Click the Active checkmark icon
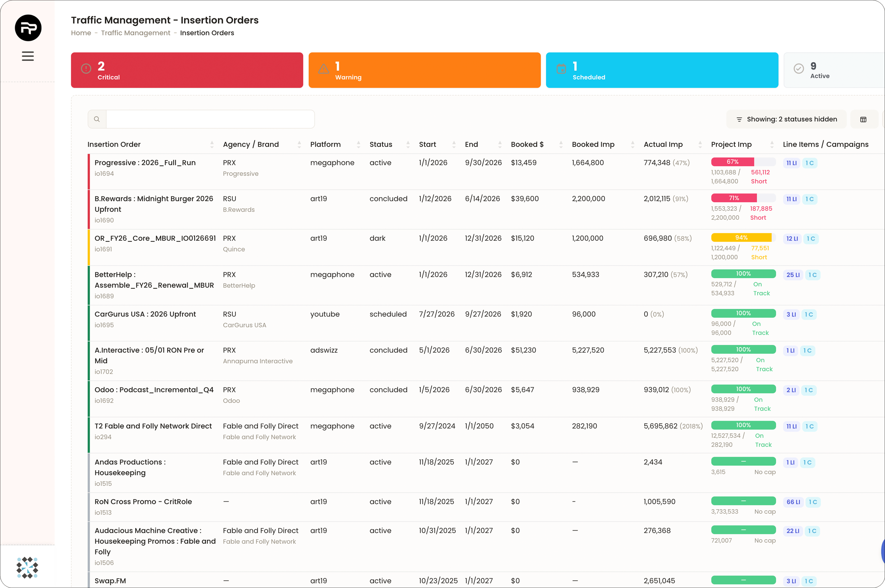This screenshot has width=885, height=588. point(799,68)
